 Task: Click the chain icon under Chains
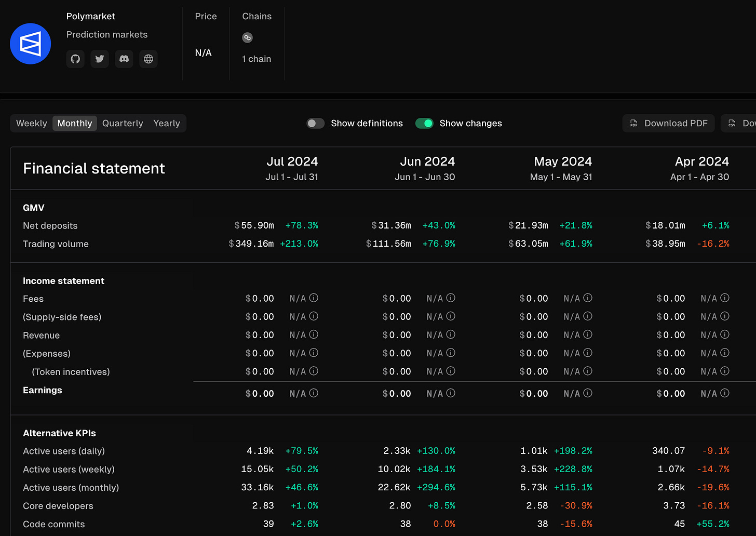(x=247, y=37)
